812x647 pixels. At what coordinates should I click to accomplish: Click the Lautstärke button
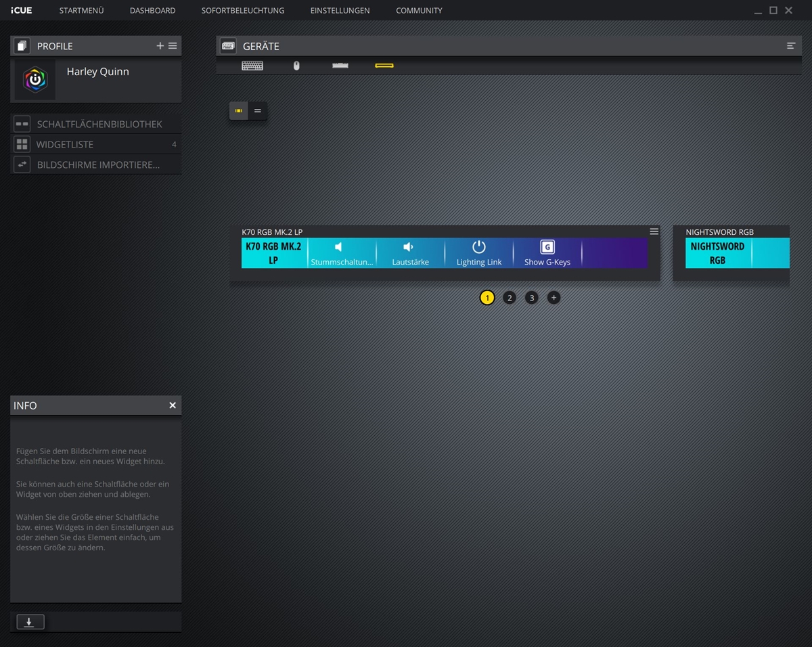(x=410, y=253)
